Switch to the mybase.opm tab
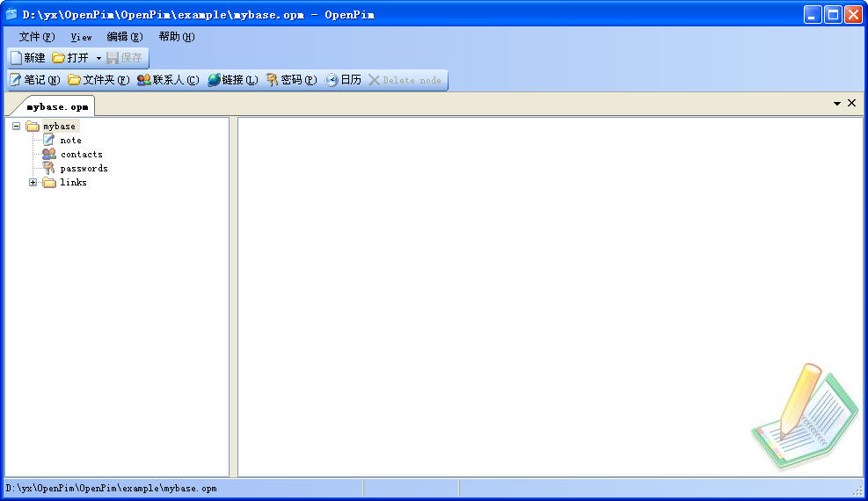Image resolution: width=868 pixels, height=501 pixels. 57,106
